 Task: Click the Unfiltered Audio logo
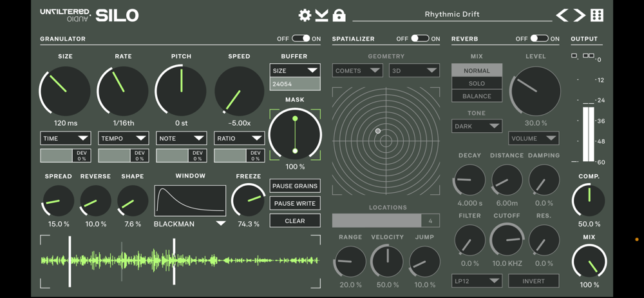point(66,15)
